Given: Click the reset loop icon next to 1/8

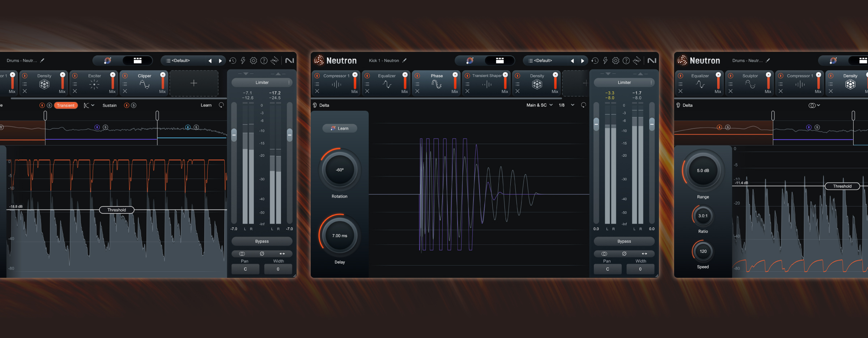Looking at the screenshot, I should 583,105.
